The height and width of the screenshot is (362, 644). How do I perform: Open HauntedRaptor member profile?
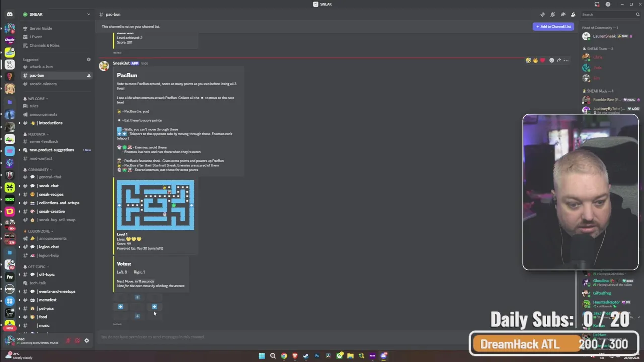click(x=610, y=302)
